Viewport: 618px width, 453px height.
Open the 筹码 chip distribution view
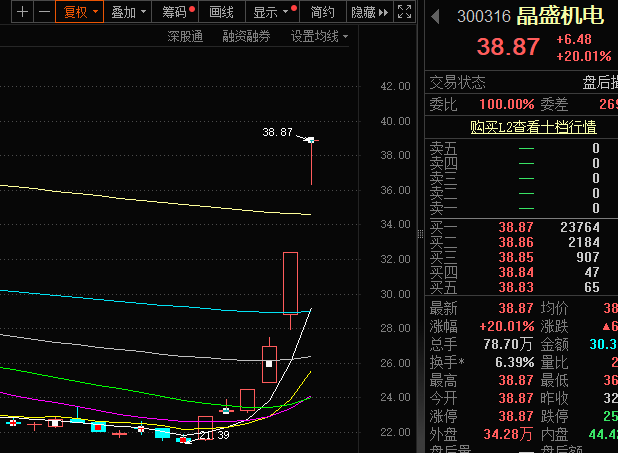pyautogui.click(x=177, y=12)
